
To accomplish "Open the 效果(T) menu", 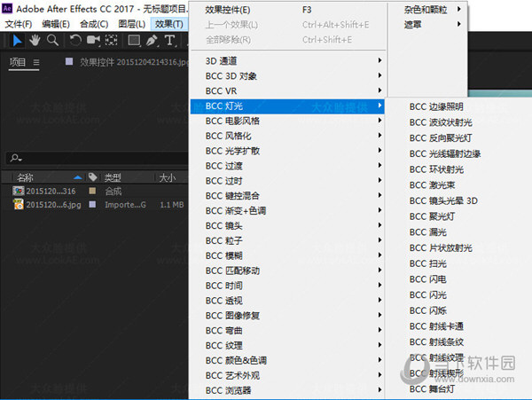I will [x=169, y=24].
